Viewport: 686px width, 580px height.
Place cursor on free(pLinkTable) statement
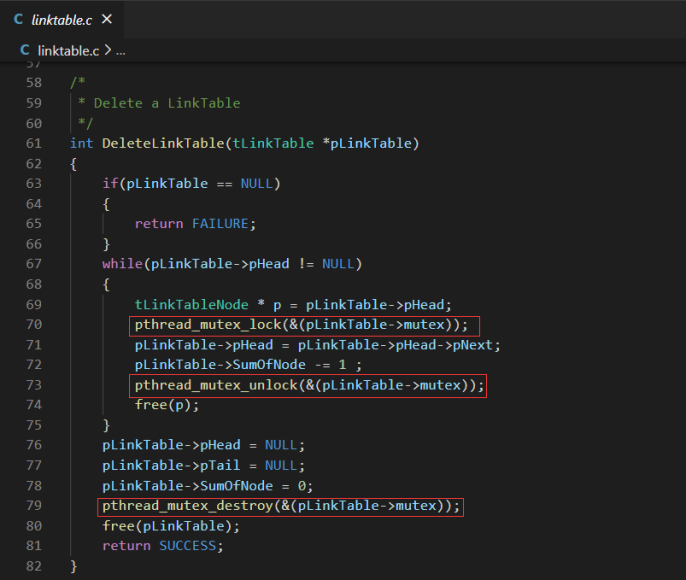pos(171,526)
